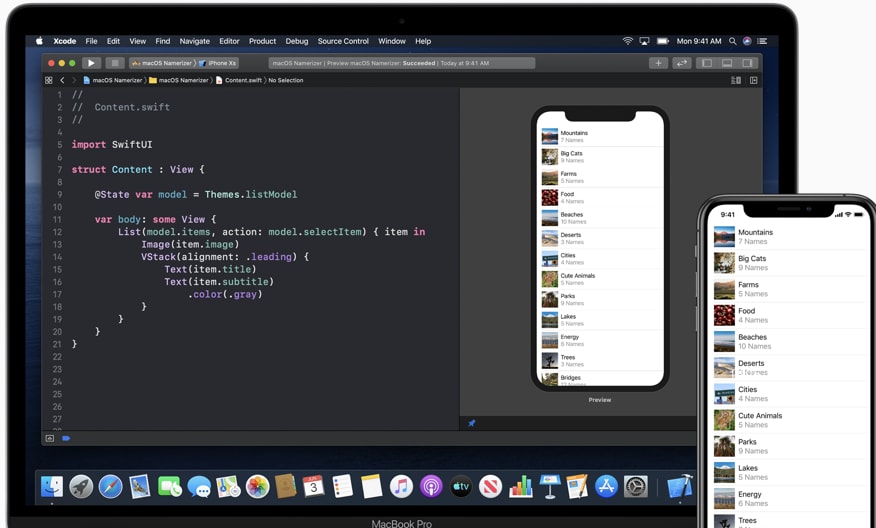Open Maps from the Dock

click(228, 487)
